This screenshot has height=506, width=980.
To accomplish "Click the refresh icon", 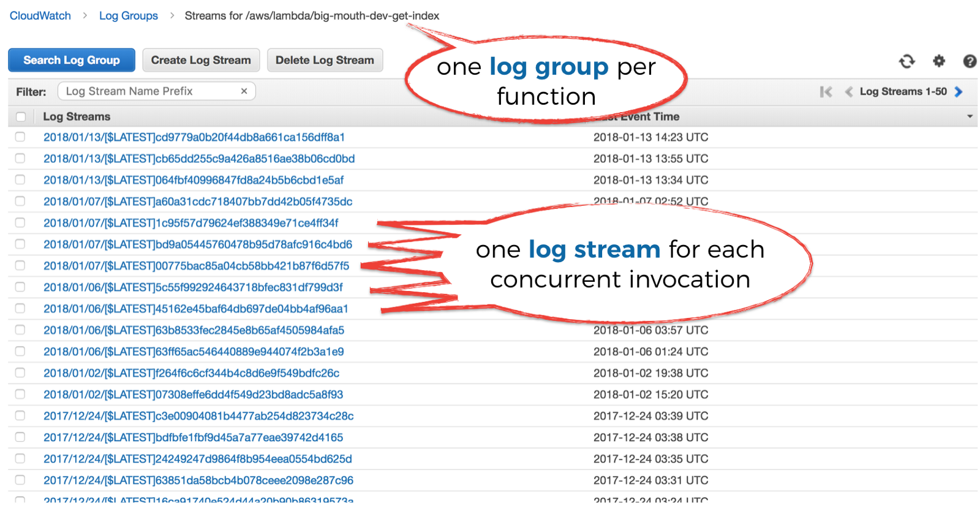I will click(x=907, y=61).
